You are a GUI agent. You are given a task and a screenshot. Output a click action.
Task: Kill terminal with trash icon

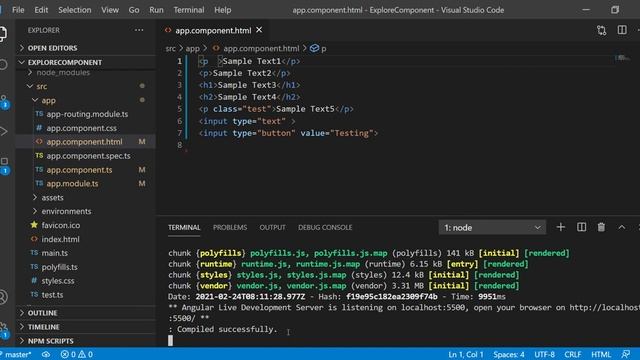coord(601,227)
